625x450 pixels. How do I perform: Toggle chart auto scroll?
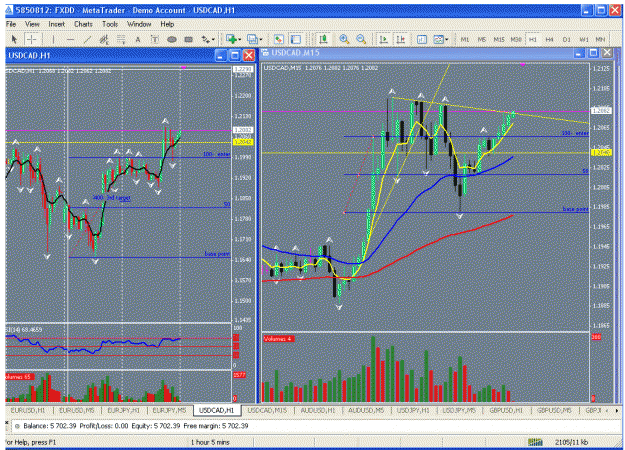click(384, 39)
